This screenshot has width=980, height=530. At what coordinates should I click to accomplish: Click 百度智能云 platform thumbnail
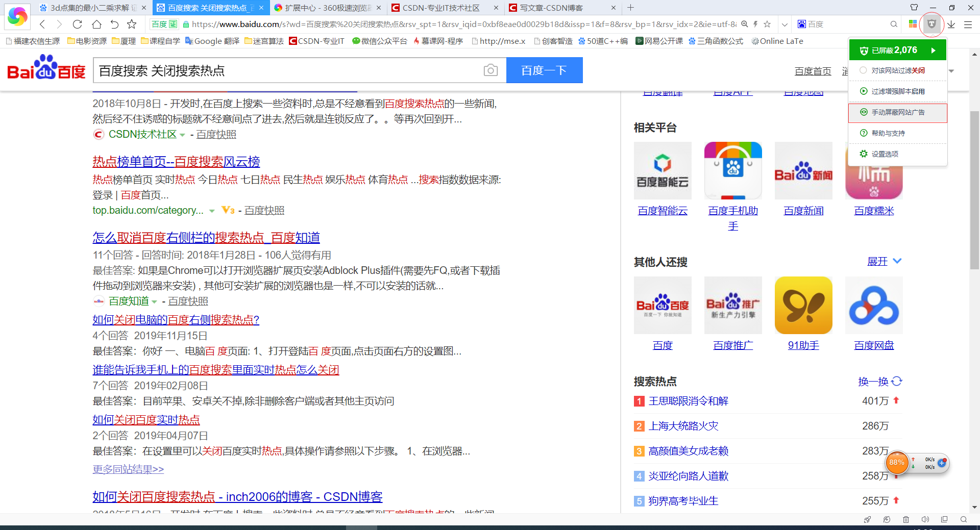[x=663, y=170]
